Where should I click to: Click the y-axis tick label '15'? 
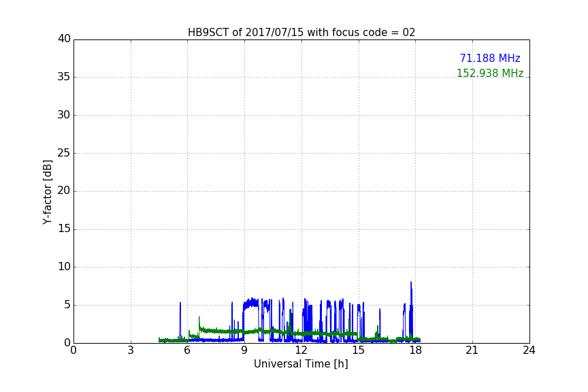click(x=64, y=229)
